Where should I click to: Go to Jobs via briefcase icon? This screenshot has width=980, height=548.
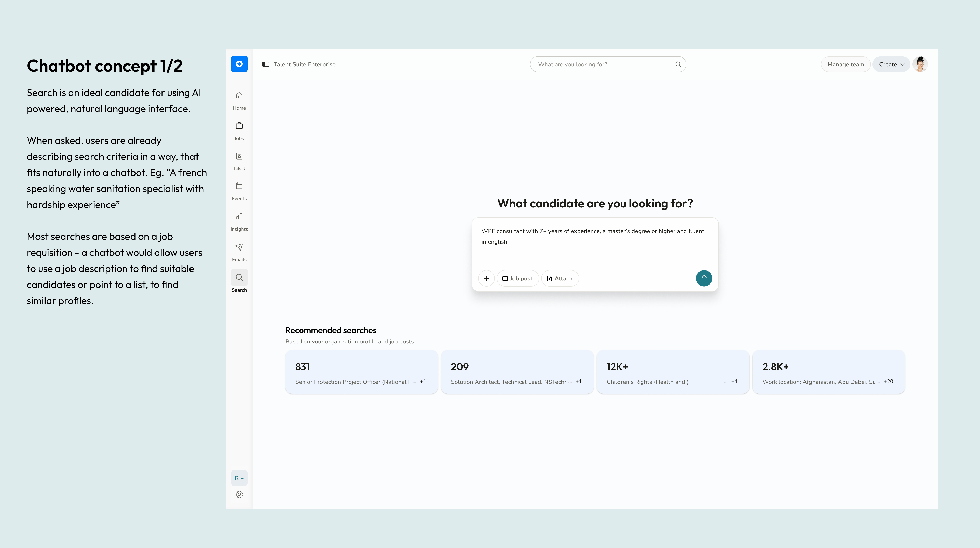pyautogui.click(x=239, y=126)
